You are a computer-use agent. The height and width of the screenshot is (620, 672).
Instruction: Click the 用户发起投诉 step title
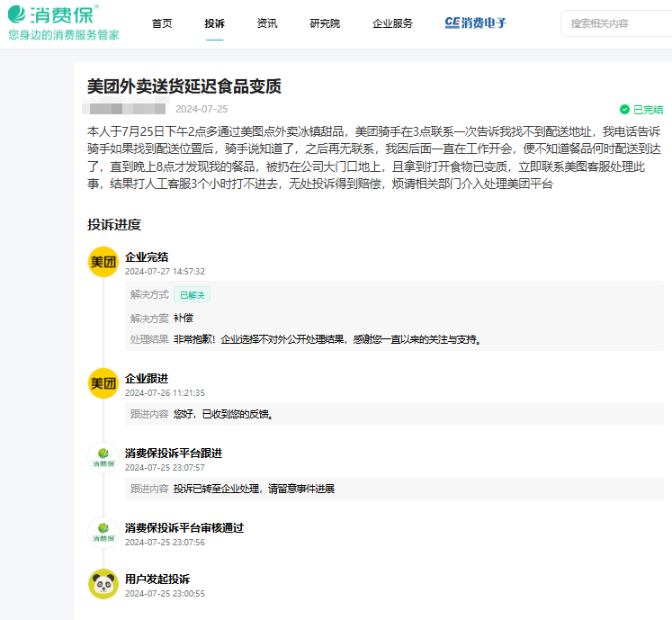coord(157,580)
